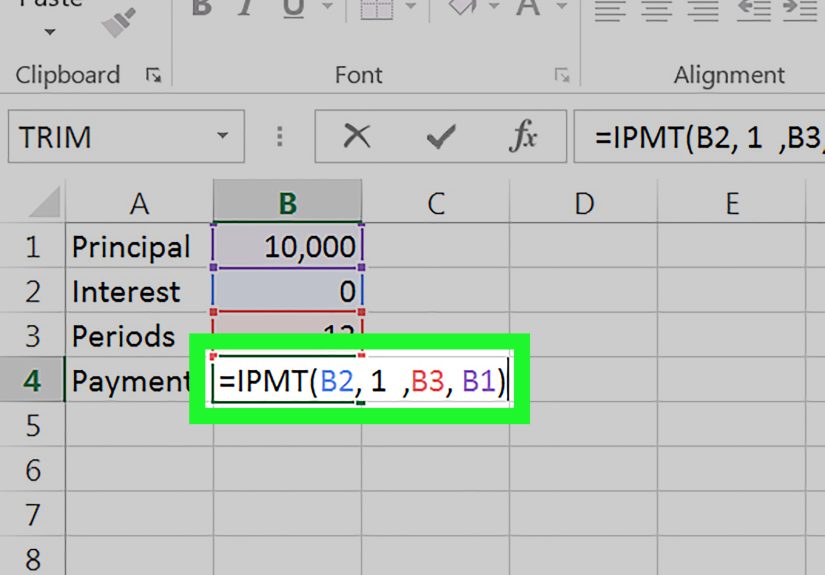Click Select All corner triangle

(x=46, y=201)
